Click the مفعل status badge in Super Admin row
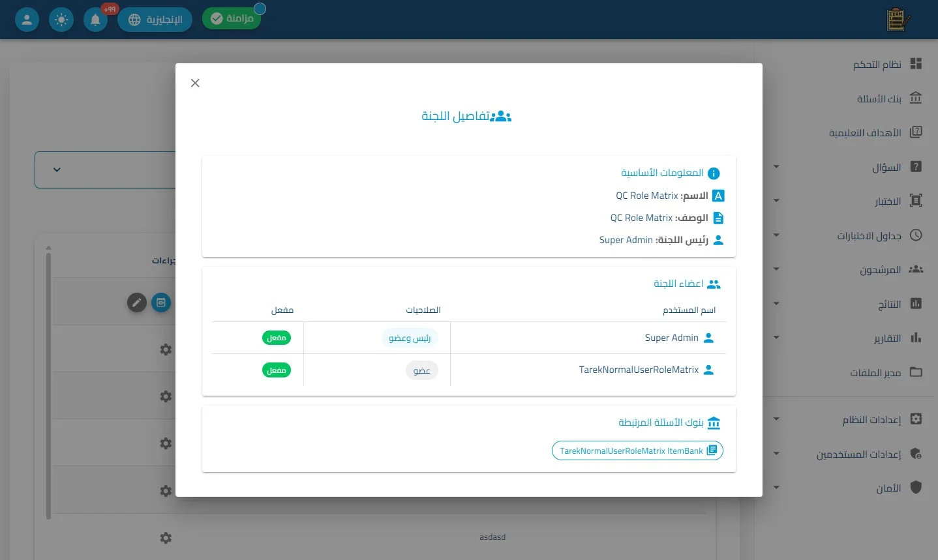 pos(277,338)
